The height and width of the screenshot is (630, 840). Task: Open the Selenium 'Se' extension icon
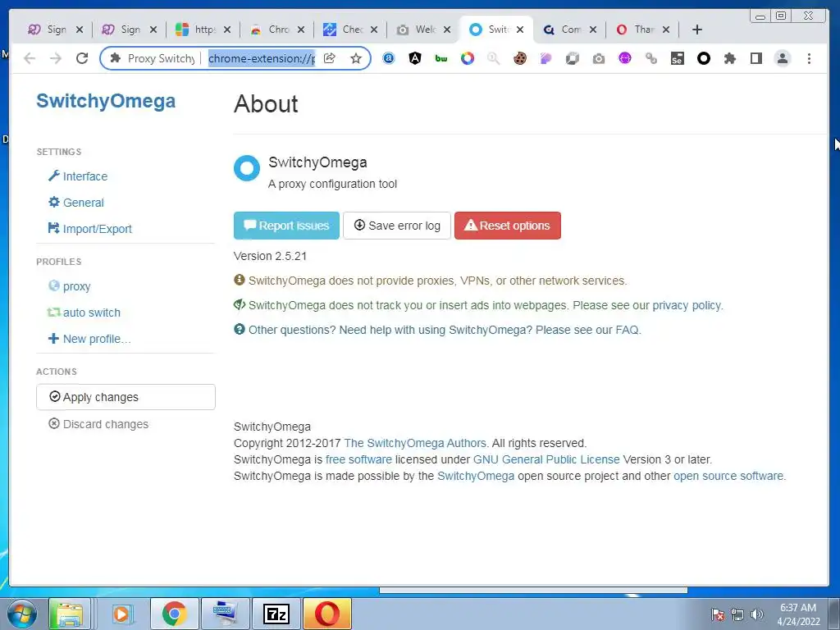[677, 58]
